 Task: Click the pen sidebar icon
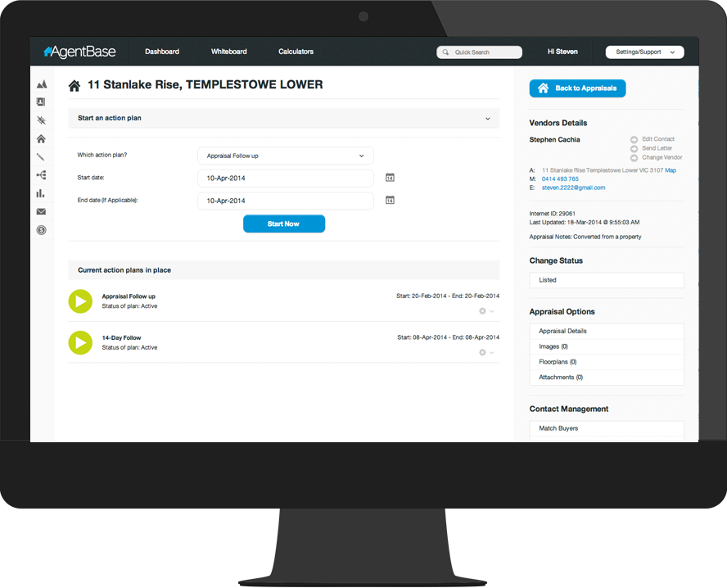(x=41, y=156)
